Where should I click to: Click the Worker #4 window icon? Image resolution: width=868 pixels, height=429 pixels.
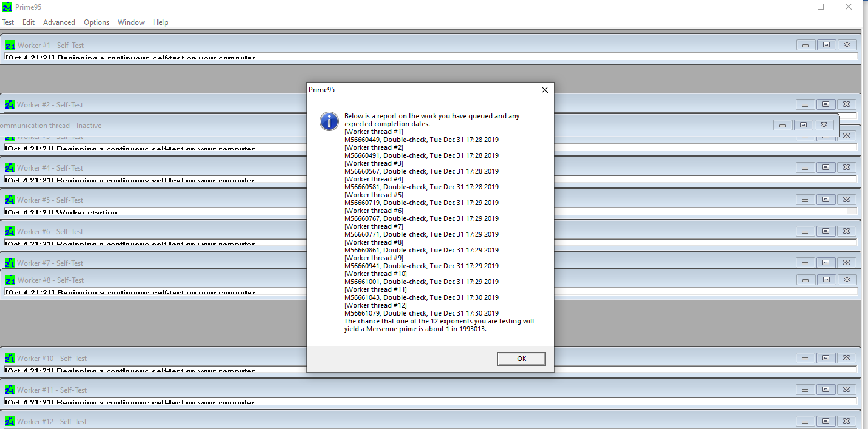tap(9, 167)
